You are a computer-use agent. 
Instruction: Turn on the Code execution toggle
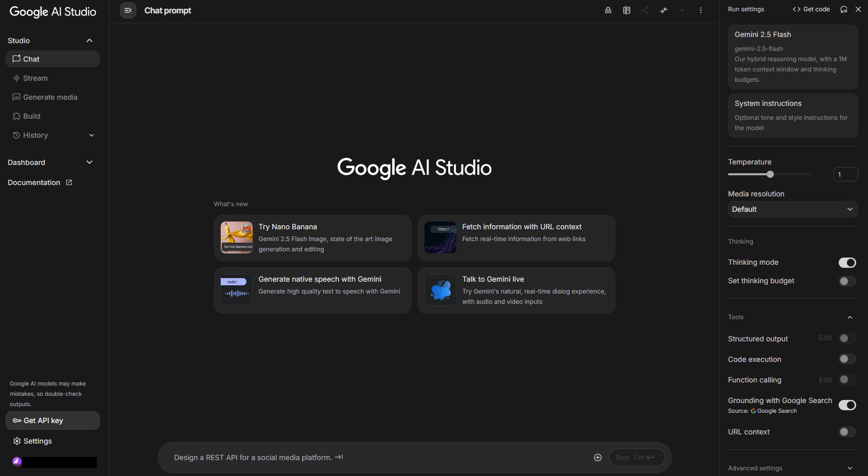pos(847,359)
